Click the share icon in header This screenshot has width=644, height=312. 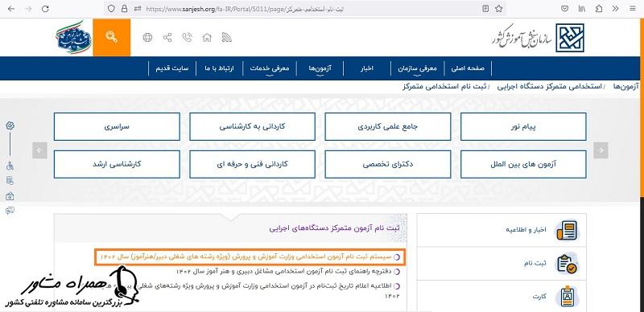click(x=167, y=38)
